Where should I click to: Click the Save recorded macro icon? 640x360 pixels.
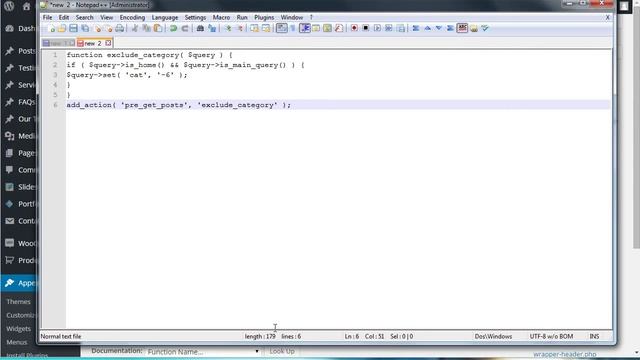point(401,28)
